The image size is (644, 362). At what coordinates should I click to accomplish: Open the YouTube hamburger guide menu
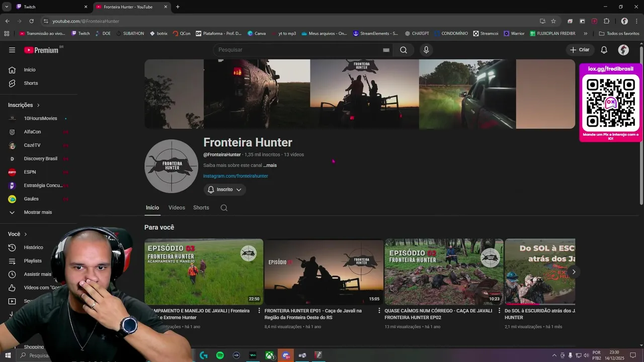(12, 50)
